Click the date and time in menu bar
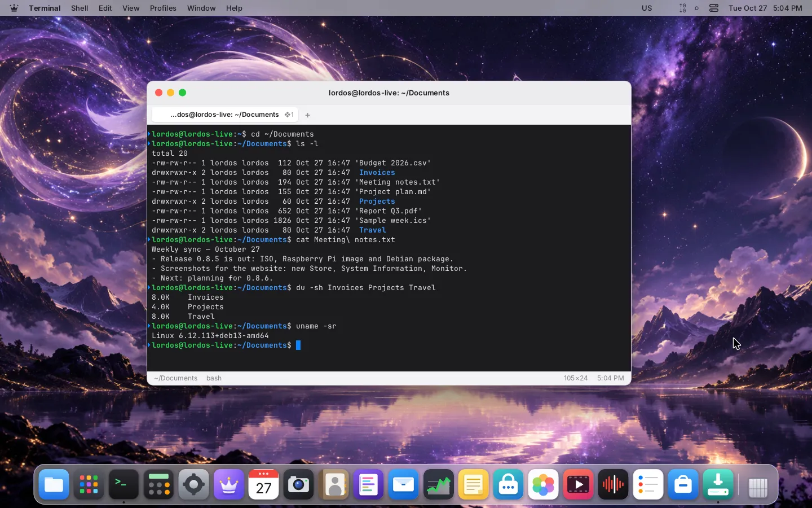The image size is (812, 508). [765, 8]
